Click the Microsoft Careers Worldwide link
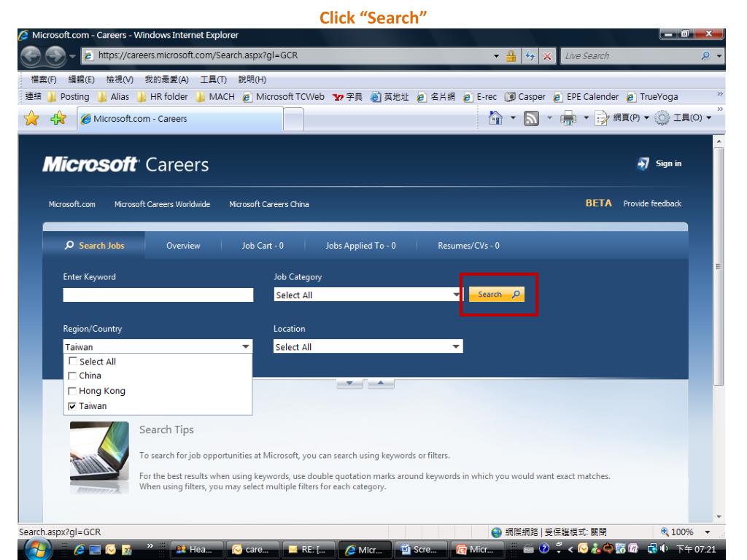 [162, 204]
